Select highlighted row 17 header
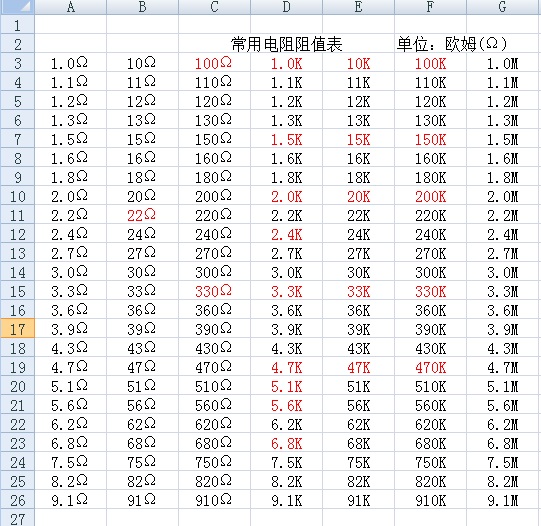This screenshot has height=526, width=541. [17, 329]
